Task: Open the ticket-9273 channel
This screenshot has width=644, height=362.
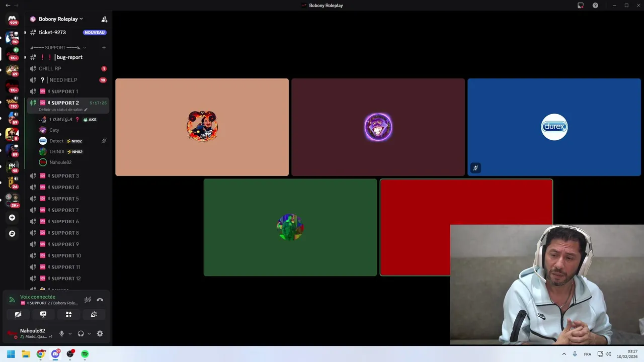Action: 67,33
